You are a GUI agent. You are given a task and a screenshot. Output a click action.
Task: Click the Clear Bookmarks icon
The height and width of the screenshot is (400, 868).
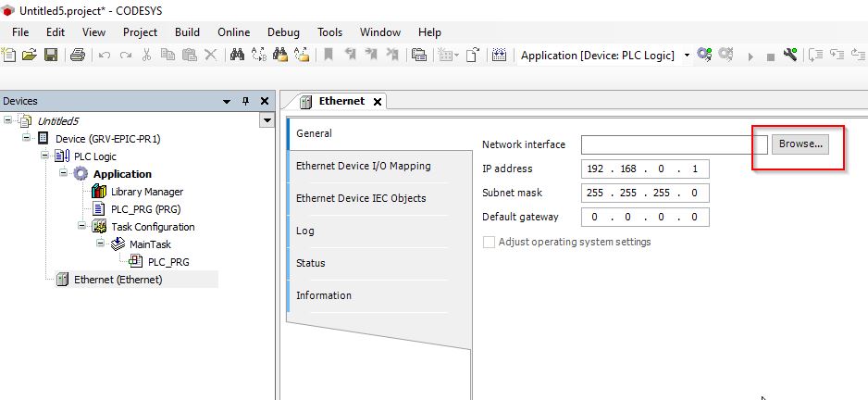tap(392, 55)
